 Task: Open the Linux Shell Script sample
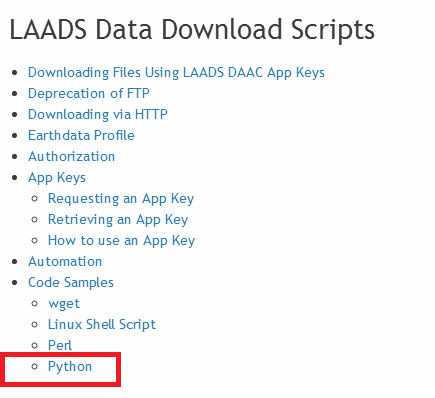pos(102,325)
